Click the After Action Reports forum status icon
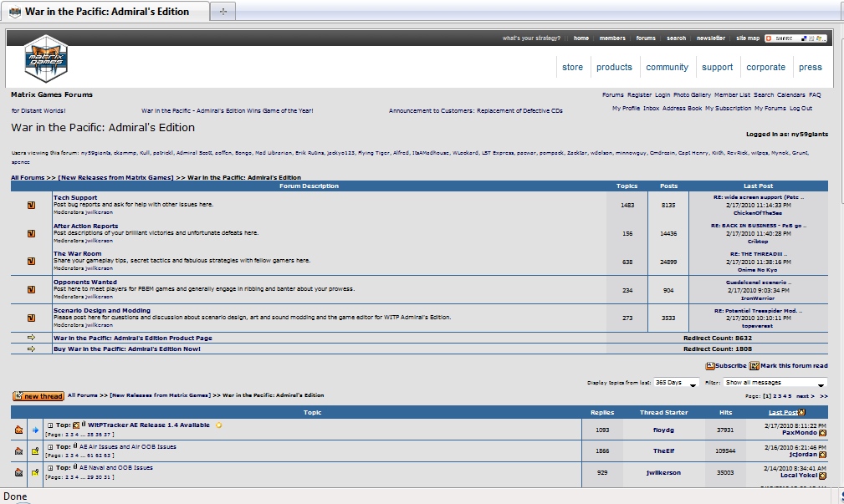This screenshot has height=504, width=844. point(31,233)
